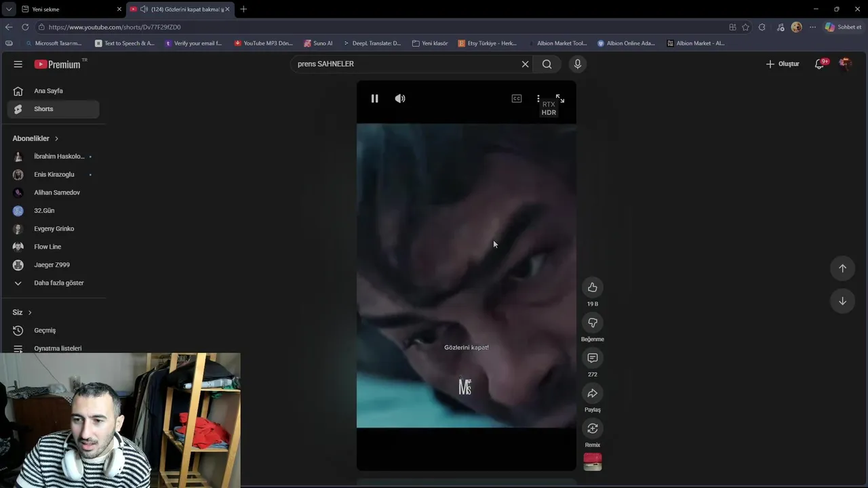Open Enis Kirazoglu channel
This screenshot has height=488, width=868.
[x=54, y=174]
